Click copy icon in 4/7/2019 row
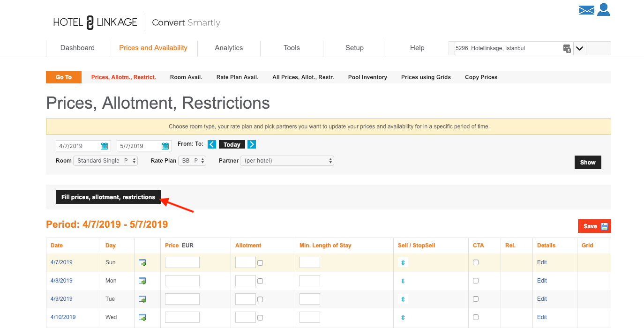The height and width of the screenshot is (328, 644). click(x=142, y=263)
